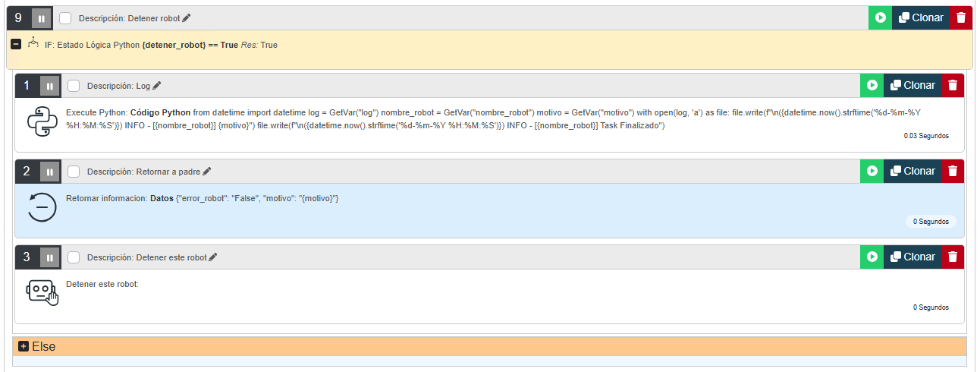980x372 pixels.
Task: Expand the Else section
Action: click(x=24, y=346)
